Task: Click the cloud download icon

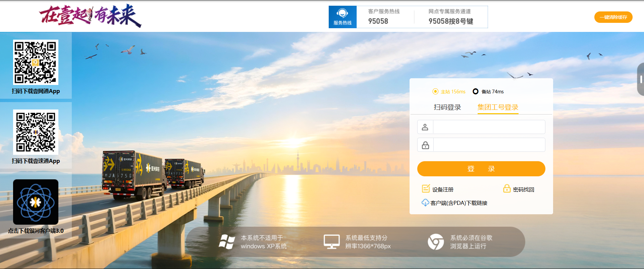Action: [x=425, y=203]
